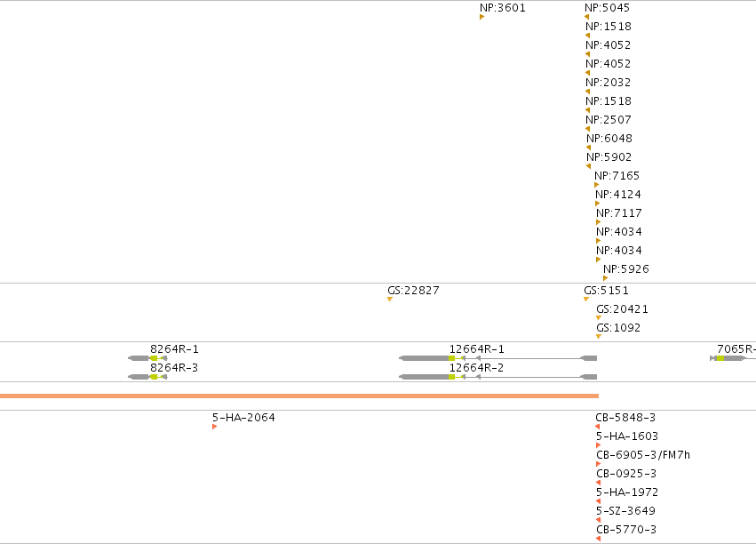Click the NP:5045 insertion marker triangle
This screenshot has width=756, height=544.
click(x=587, y=17)
